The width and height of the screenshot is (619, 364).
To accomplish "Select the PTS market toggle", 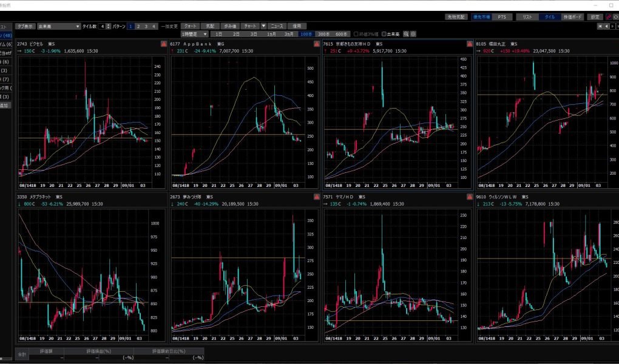I will 501,17.
